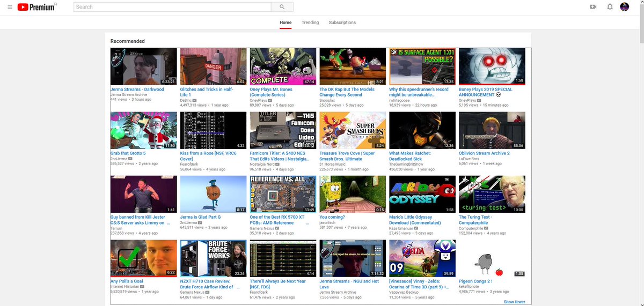Open Vinesauce Zelda Ocarina of Time thumbnail
644x306 pixels.
pyautogui.click(x=422, y=258)
